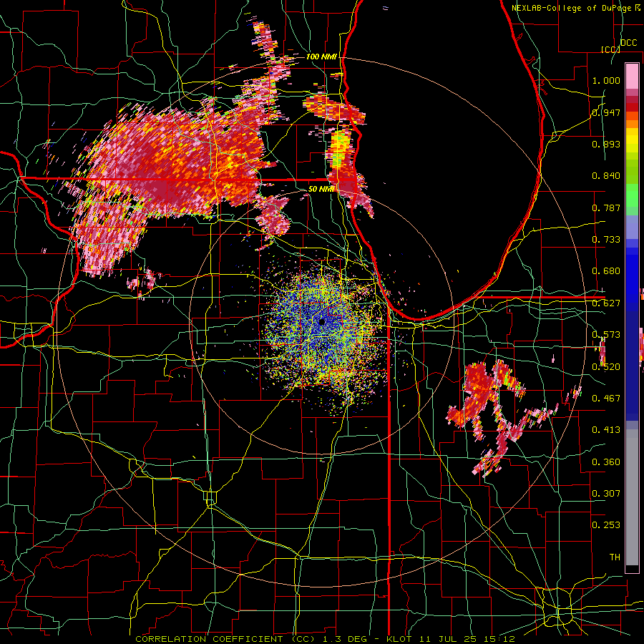The width and height of the screenshot is (644, 644).
Task: Click the 0.947 scale value
Action: coord(606,112)
